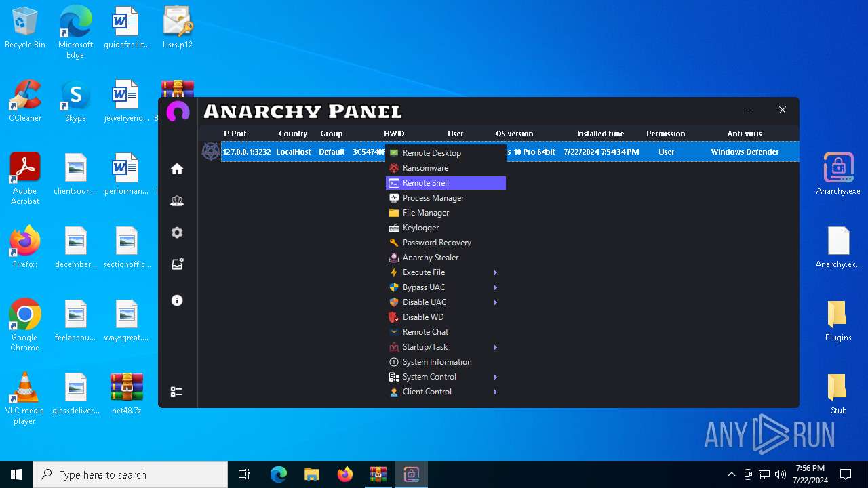Sort by Country column header
The image size is (868, 488).
pos(293,134)
